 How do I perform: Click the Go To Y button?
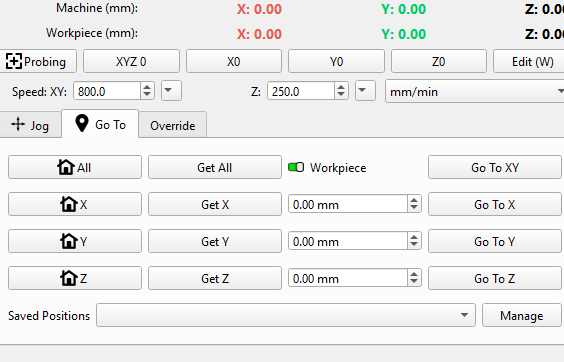pos(495,241)
